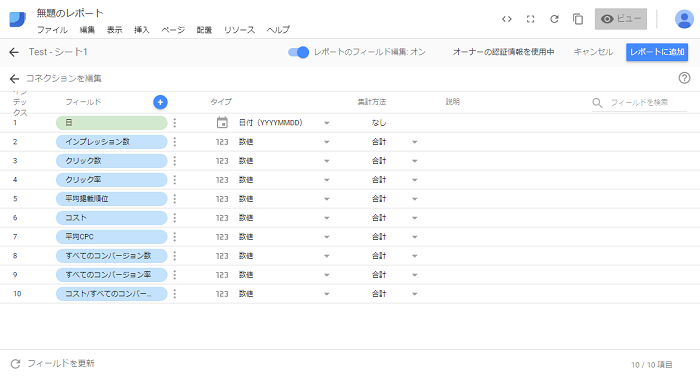
Task: Open the ページ menu
Action: click(173, 30)
